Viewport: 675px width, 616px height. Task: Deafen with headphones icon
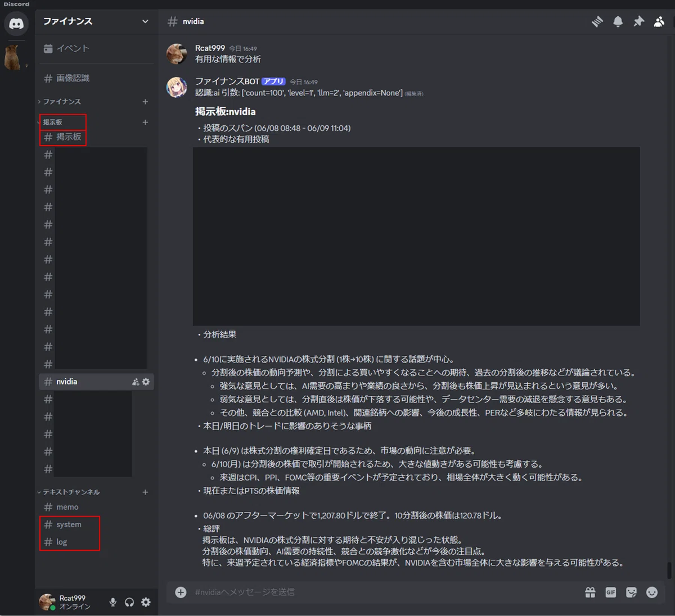[129, 602]
